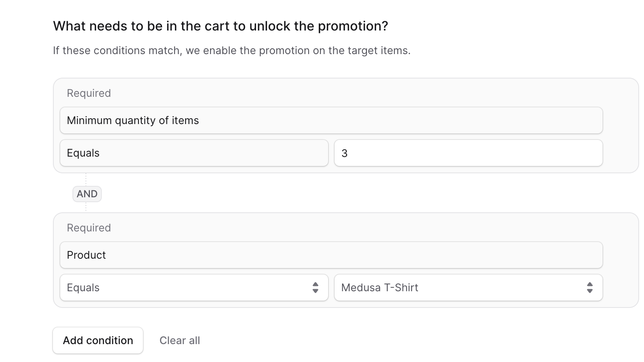Click the up-down arrows on Medusa T-Shirt select

[x=589, y=288]
